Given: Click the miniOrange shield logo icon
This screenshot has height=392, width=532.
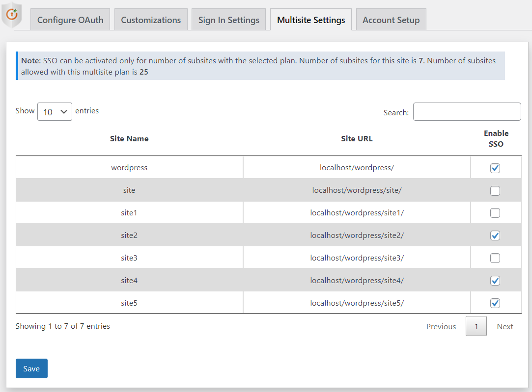Looking at the screenshot, I should point(11,15).
